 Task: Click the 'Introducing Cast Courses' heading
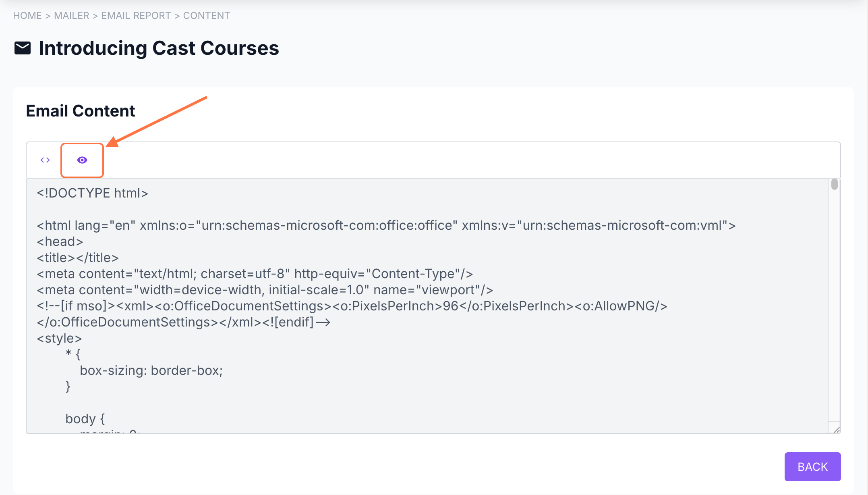coord(159,48)
